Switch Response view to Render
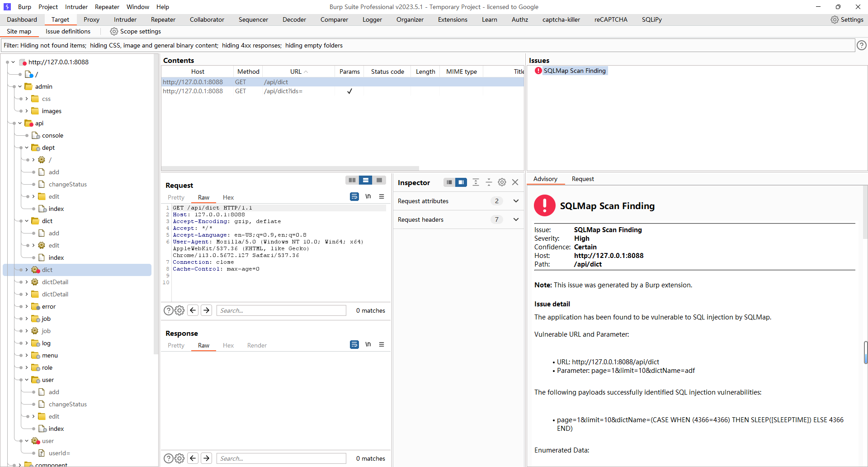This screenshot has height=467, width=868. coord(257,345)
